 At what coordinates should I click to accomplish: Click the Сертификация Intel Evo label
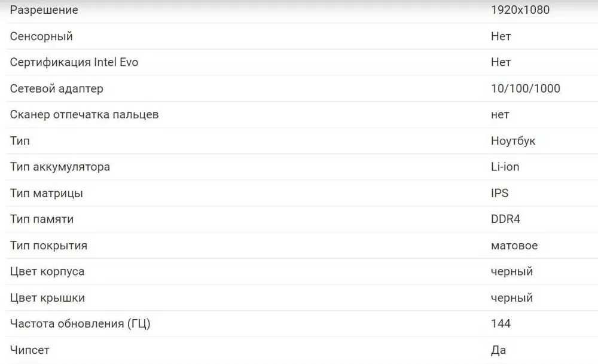pos(74,62)
